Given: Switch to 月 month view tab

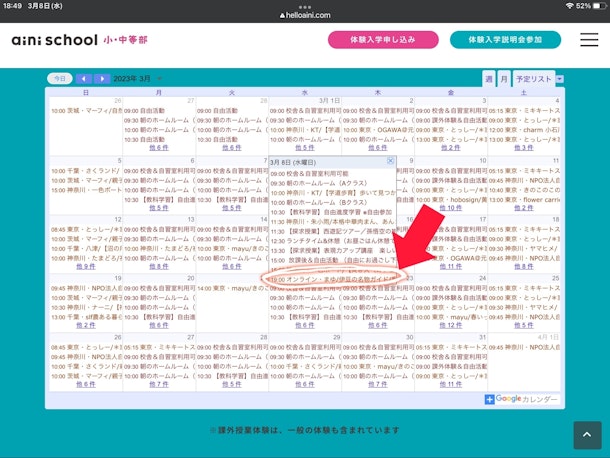Looking at the screenshot, I should click(x=504, y=78).
